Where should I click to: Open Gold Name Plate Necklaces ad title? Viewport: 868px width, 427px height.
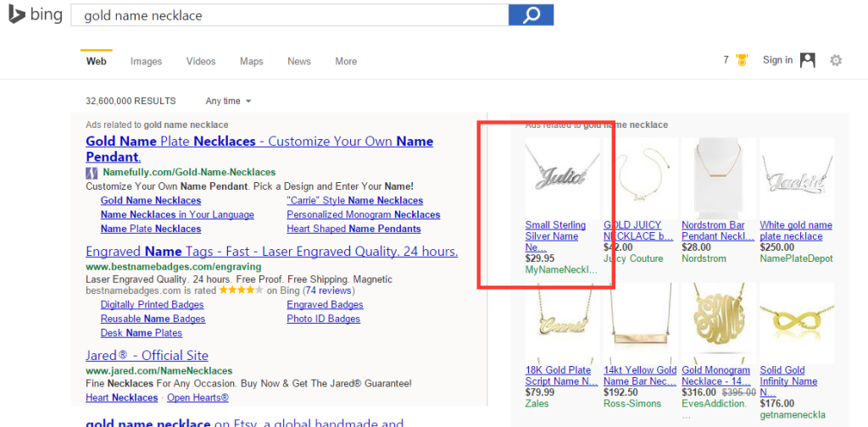(259, 148)
